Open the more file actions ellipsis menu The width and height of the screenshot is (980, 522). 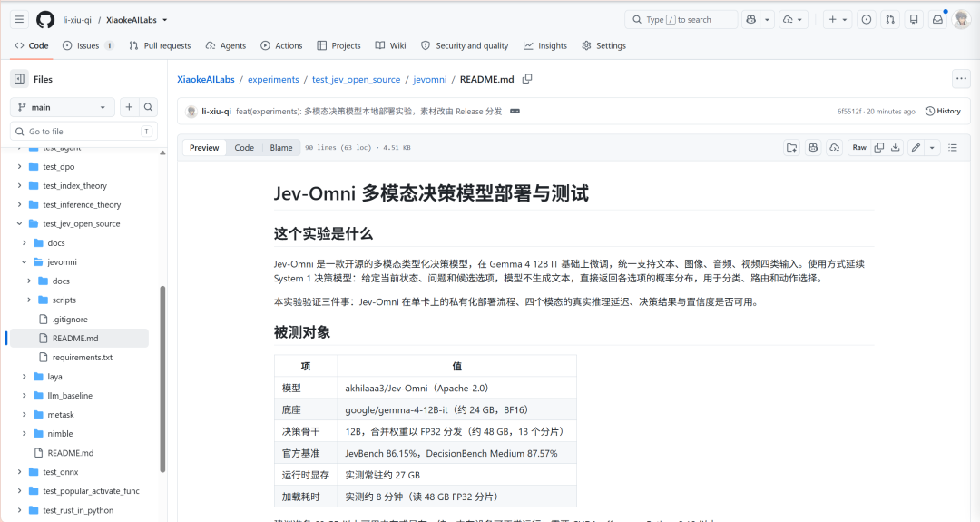[x=961, y=79]
